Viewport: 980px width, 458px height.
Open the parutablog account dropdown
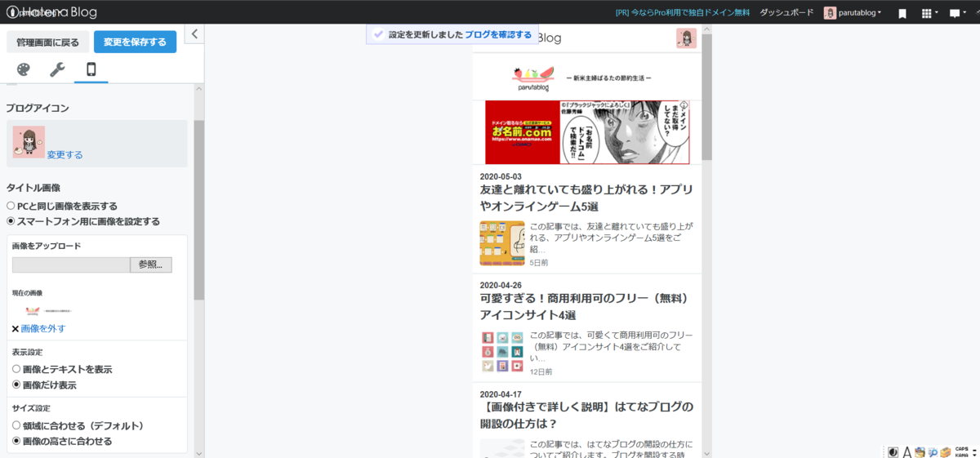853,13
